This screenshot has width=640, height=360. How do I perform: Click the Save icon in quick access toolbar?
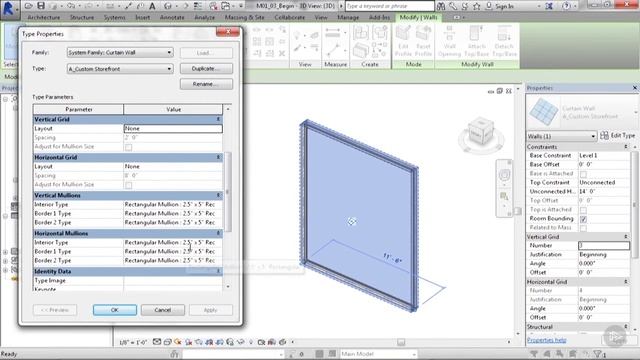[x=41, y=6]
